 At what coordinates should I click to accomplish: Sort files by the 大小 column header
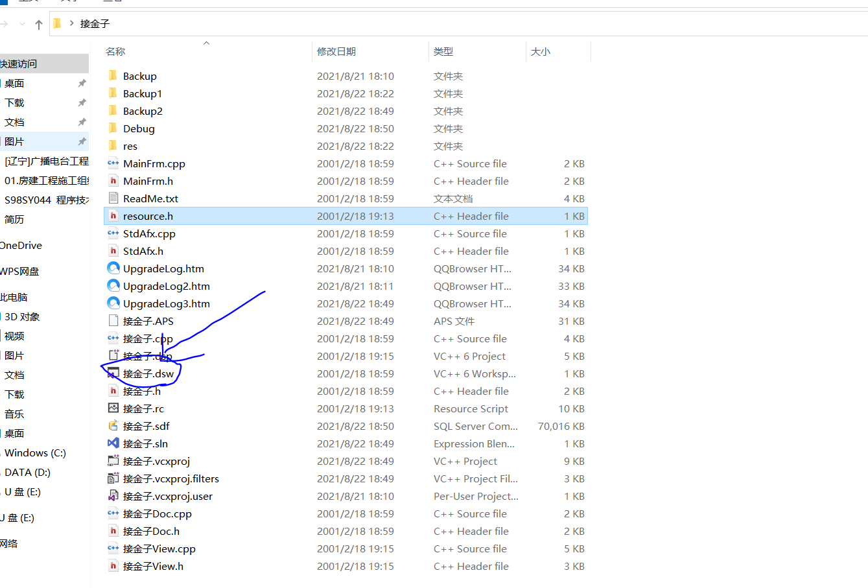pyautogui.click(x=541, y=51)
